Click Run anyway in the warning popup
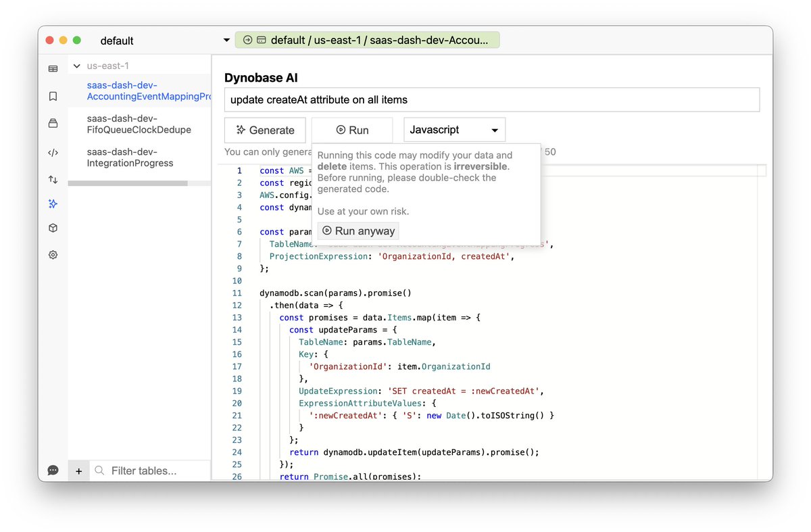This screenshot has height=532, width=811. click(x=358, y=231)
